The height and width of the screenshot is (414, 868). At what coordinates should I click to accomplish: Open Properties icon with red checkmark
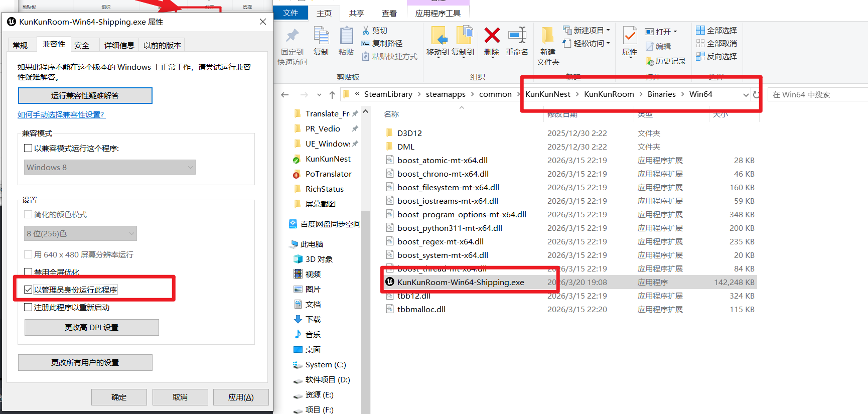[x=630, y=36]
